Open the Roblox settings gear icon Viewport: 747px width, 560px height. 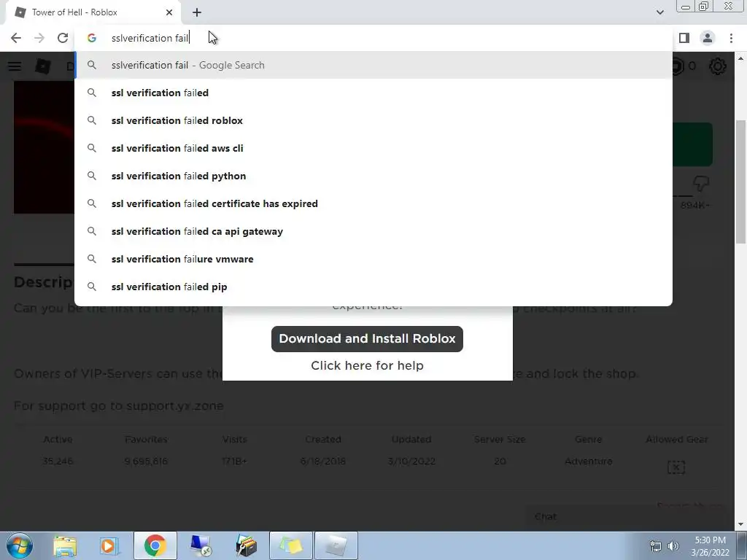coord(718,66)
